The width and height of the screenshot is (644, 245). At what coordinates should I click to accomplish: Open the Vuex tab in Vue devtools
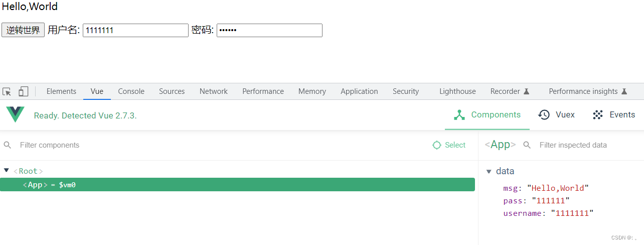[557, 115]
